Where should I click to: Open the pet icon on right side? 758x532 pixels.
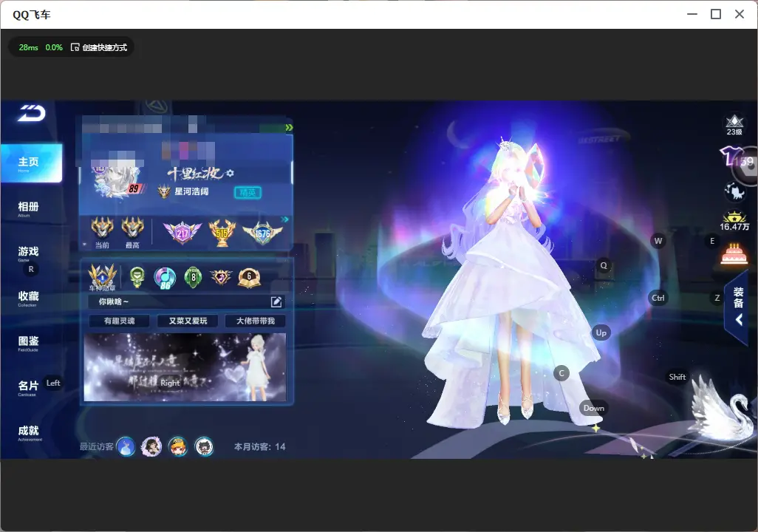point(734,191)
